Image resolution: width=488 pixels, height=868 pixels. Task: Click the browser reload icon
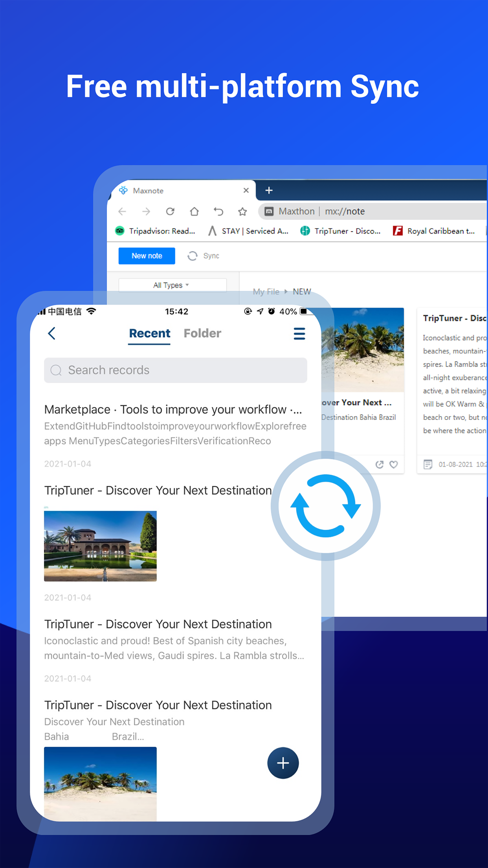170,211
